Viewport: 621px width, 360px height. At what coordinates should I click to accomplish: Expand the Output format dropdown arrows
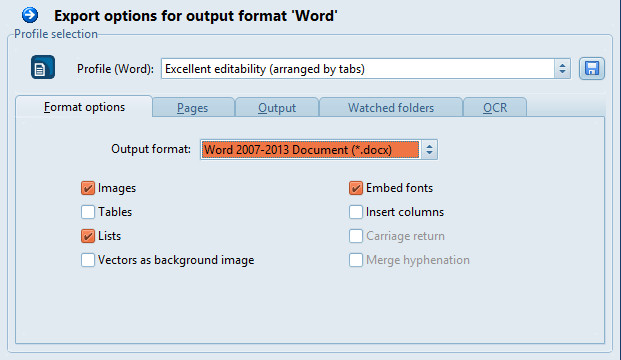(x=429, y=150)
